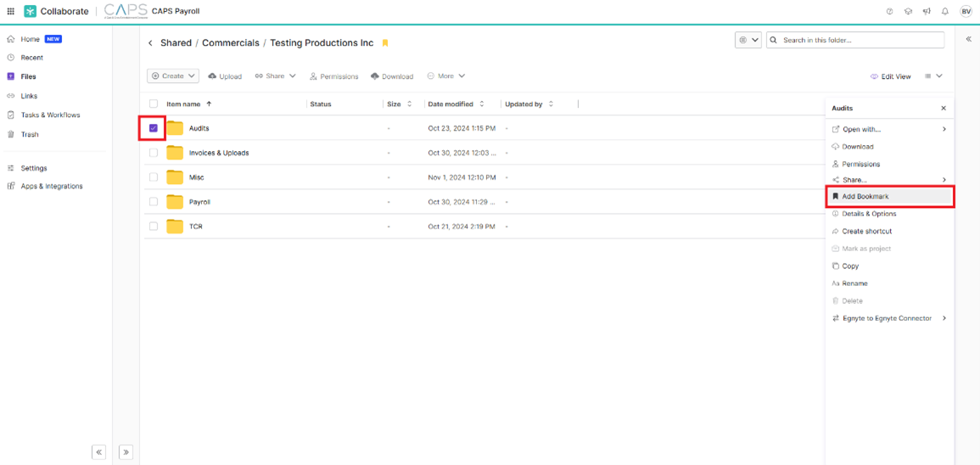Sort by Date modified column
Image resolution: width=980 pixels, height=465 pixels.
pos(456,104)
